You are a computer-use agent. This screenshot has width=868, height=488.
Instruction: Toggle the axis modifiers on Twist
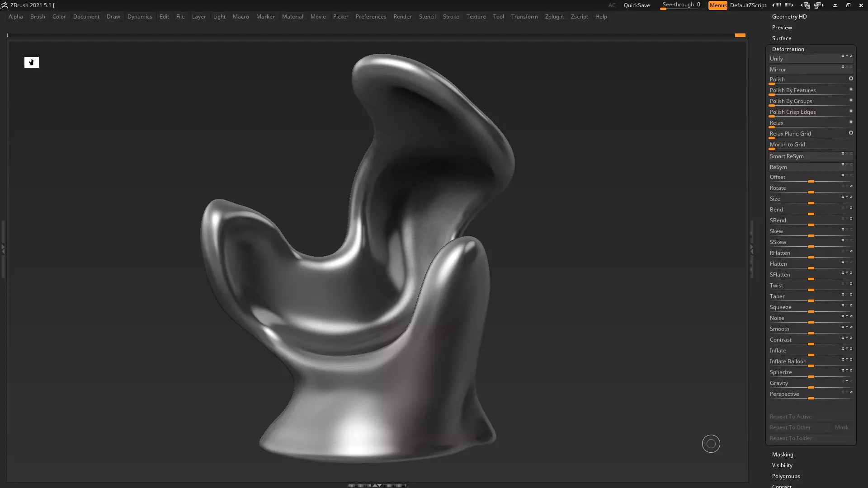847,284
